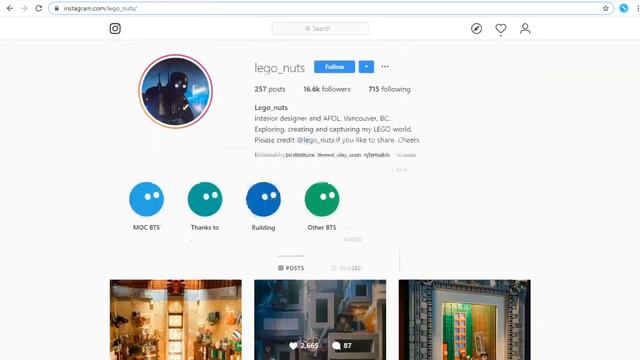
Task: View the 16.6k followers list
Action: coord(327,89)
